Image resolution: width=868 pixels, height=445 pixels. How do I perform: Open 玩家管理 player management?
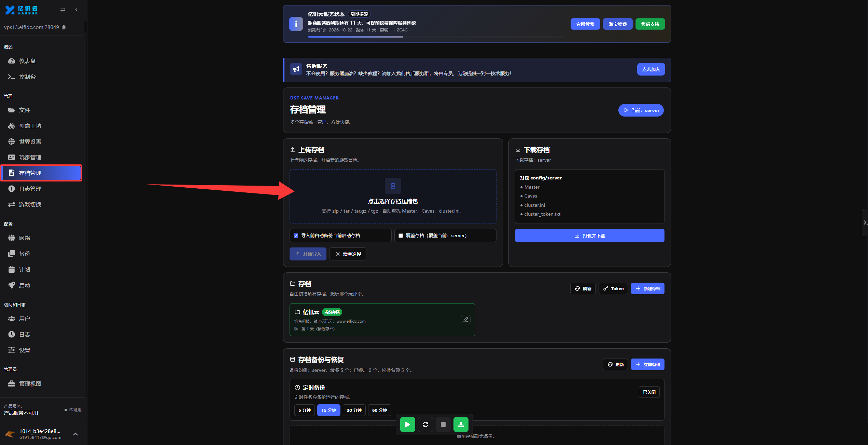point(41,157)
